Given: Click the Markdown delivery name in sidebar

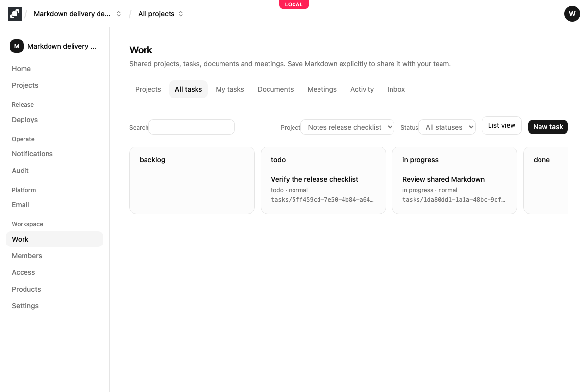Looking at the screenshot, I should (x=62, y=46).
